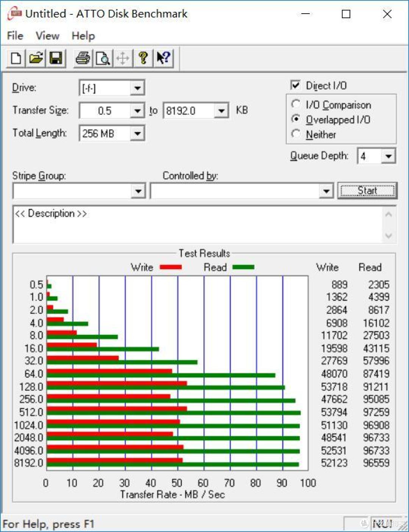Open the File menu
The height and width of the screenshot is (532, 409).
pos(15,36)
